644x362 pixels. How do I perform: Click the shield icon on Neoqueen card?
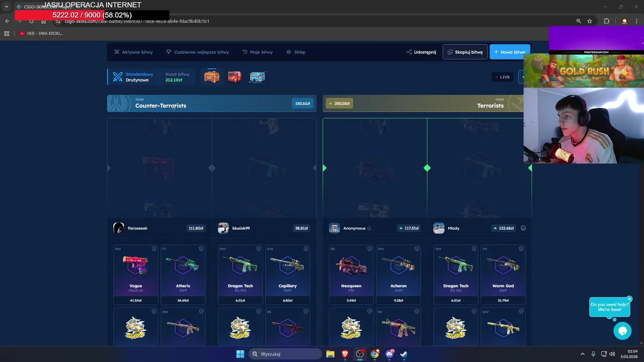tap(369, 249)
